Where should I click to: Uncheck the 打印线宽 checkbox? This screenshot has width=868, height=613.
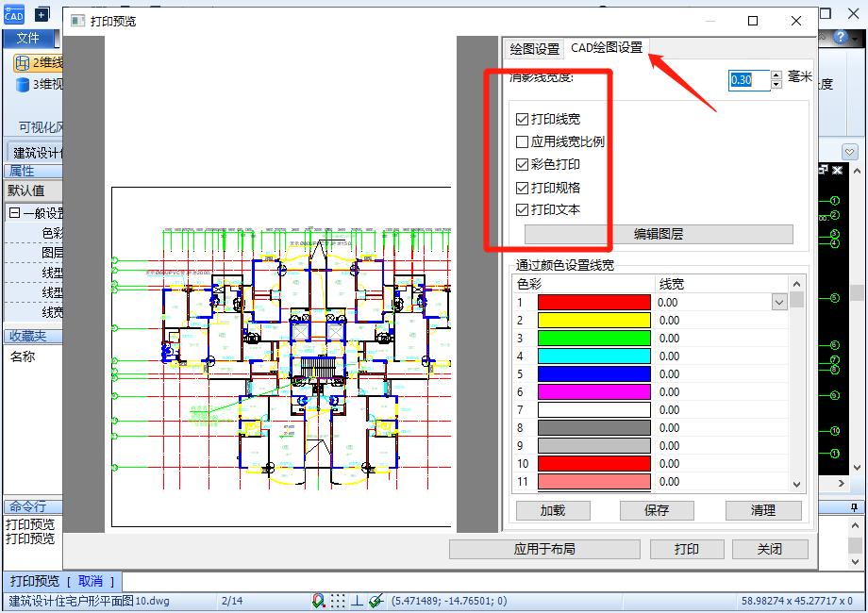click(x=522, y=120)
